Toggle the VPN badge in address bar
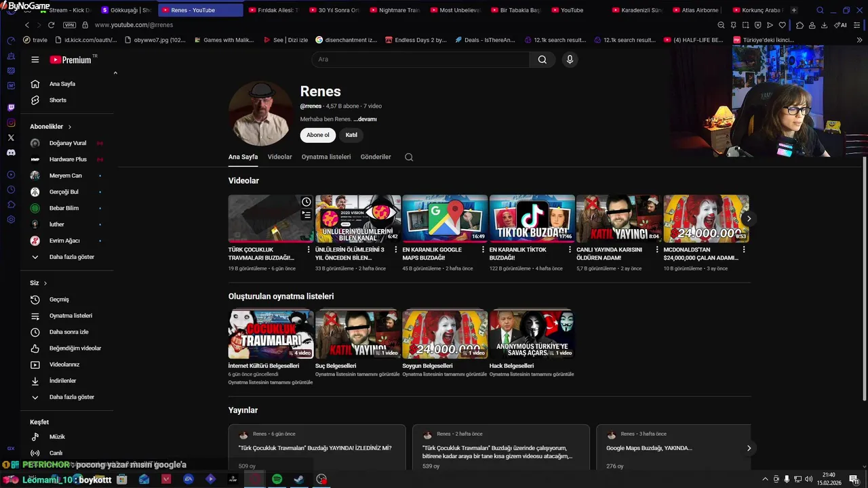Image resolution: width=868 pixels, height=488 pixels. coord(69,25)
